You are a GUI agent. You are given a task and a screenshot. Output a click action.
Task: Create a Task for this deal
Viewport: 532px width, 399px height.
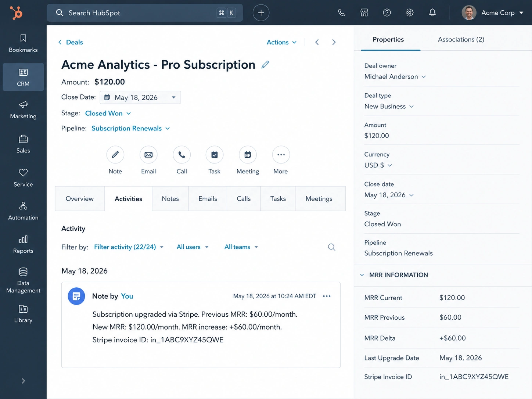coord(215,155)
